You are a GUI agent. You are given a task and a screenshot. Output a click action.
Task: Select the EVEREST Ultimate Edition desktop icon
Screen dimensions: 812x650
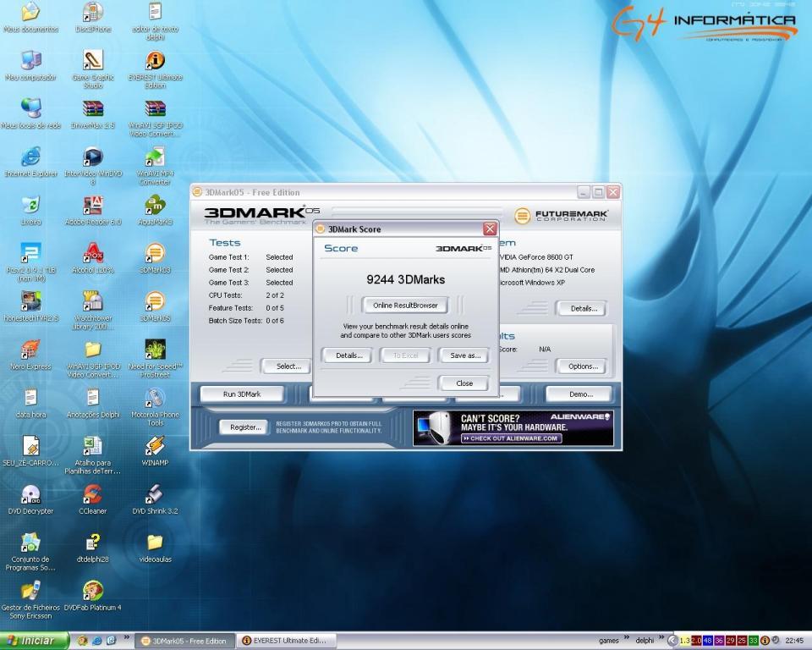point(155,69)
